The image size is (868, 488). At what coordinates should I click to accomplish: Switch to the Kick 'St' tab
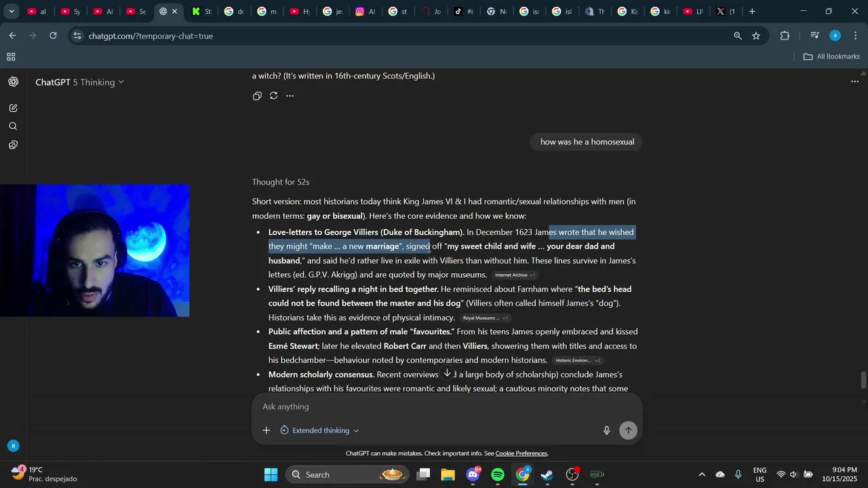pos(202,12)
